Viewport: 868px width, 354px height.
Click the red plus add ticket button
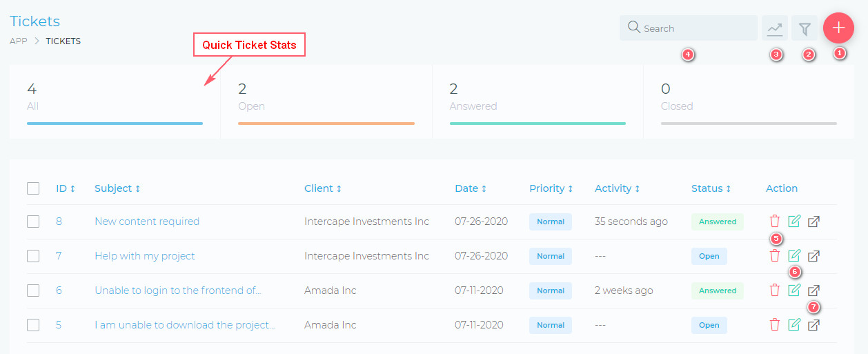click(x=838, y=28)
